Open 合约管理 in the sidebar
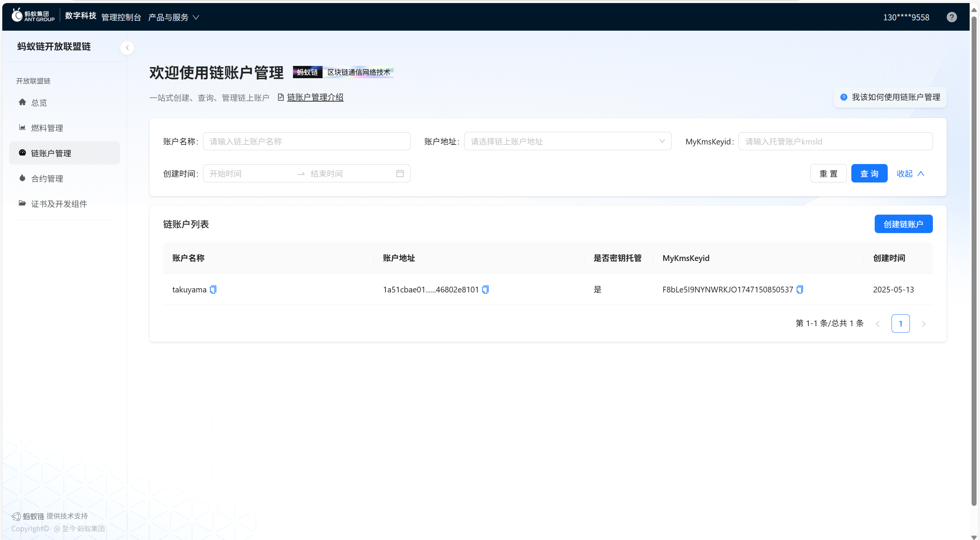This screenshot has height=540, width=980. click(47, 179)
